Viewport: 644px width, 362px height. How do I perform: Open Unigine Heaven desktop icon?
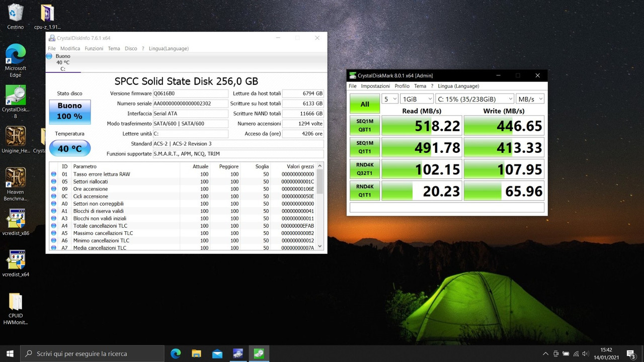[x=16, y=139]
